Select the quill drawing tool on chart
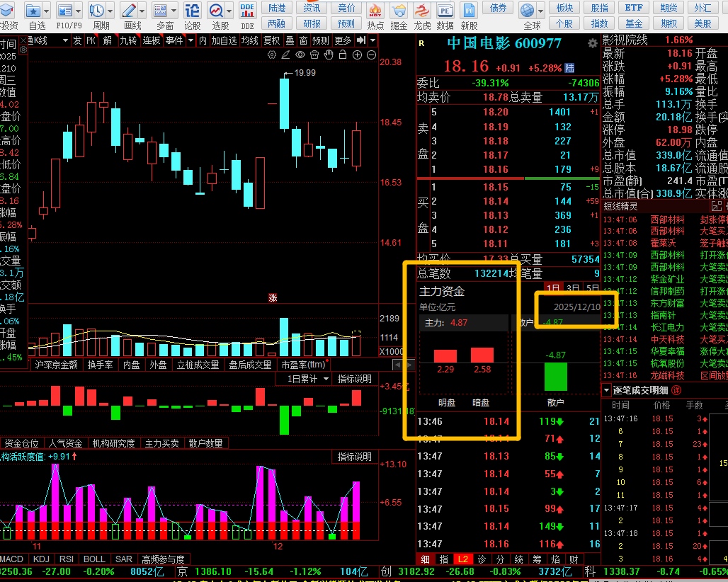The image size is (728, 582). coord(285,55)
